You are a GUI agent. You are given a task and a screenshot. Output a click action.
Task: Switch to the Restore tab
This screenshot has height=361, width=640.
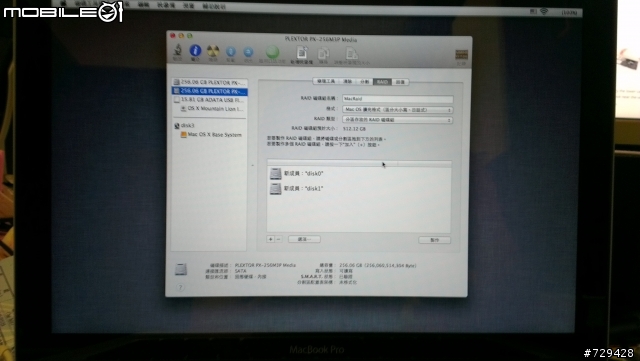click(x=400, y=82)
